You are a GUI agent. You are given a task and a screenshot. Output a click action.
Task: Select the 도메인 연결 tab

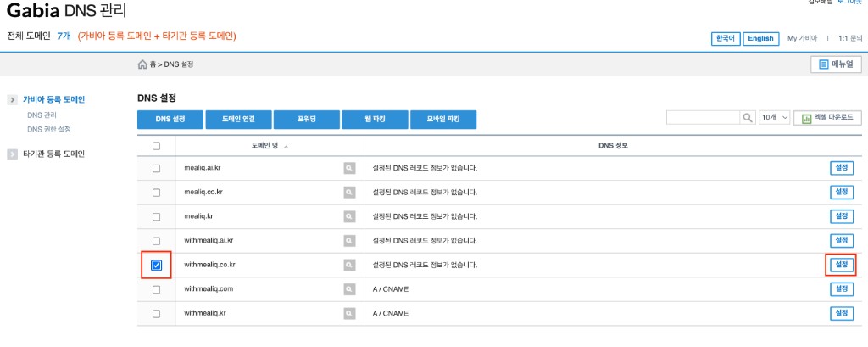pos(238,120)
